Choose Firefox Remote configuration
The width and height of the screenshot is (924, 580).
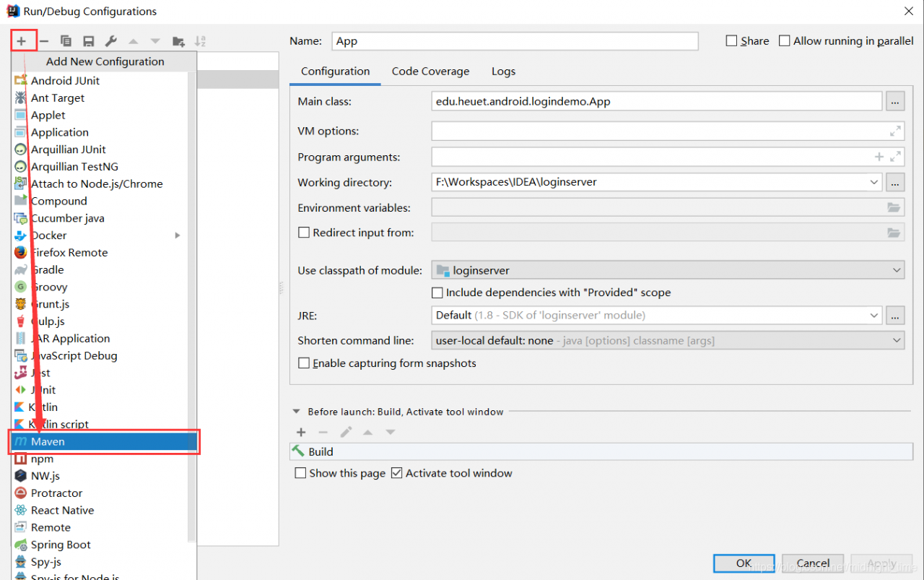coord(100,253)
